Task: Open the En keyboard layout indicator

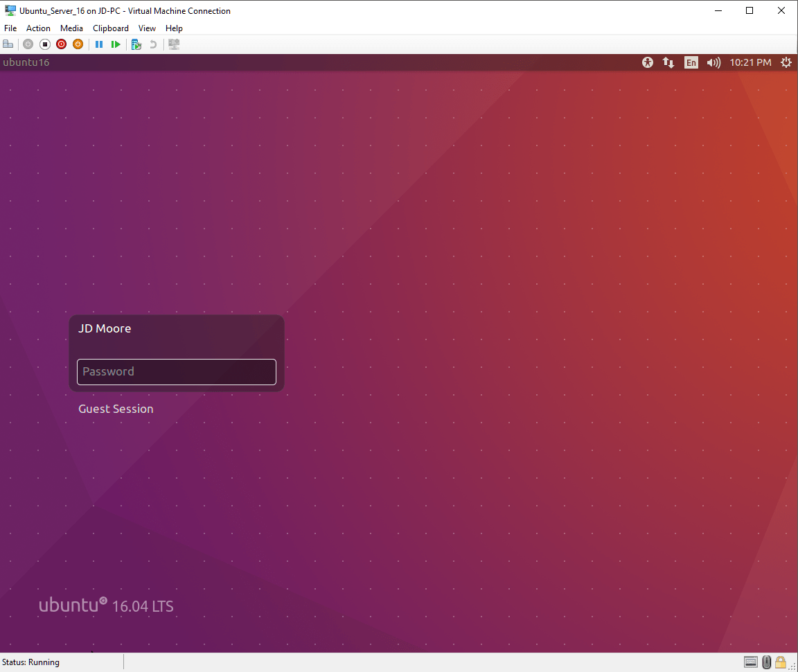Action: pyautogui.click(x=691, y=62)
